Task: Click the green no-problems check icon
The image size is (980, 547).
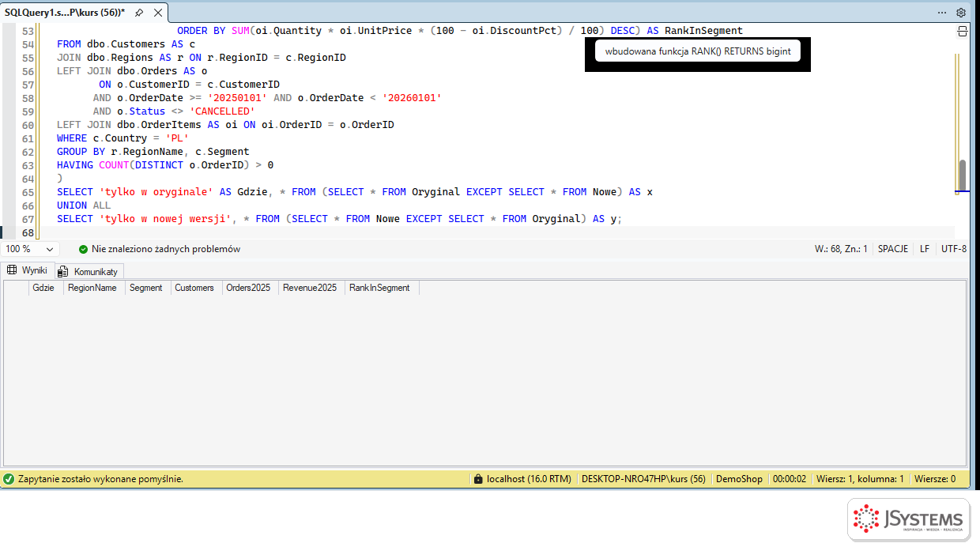Action: click(x=83, y=249)
